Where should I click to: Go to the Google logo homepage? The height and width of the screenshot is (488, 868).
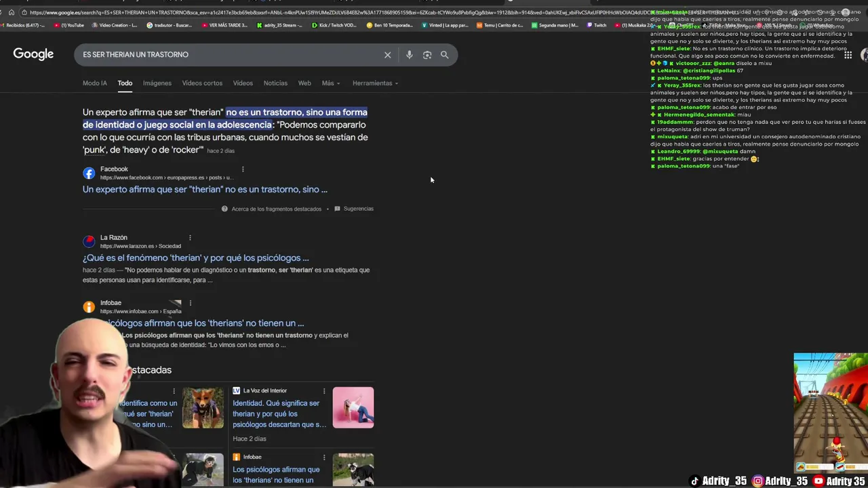pos(33,54)
